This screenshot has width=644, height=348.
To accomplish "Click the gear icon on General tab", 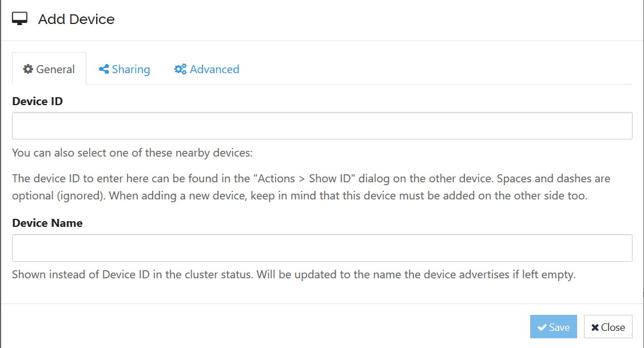I will 28,69.
